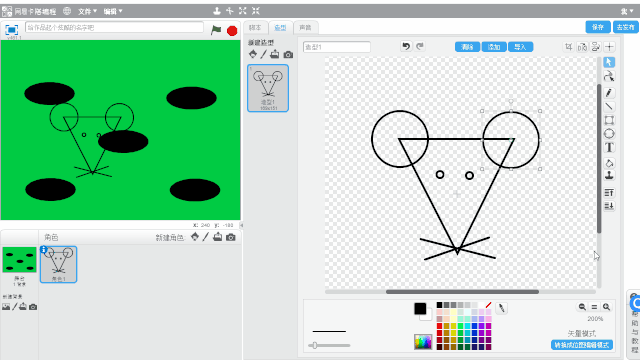New sprite from camera icon
Image resolution: width=640 pixels, height=360 pixels.
(x=231, y=237)
